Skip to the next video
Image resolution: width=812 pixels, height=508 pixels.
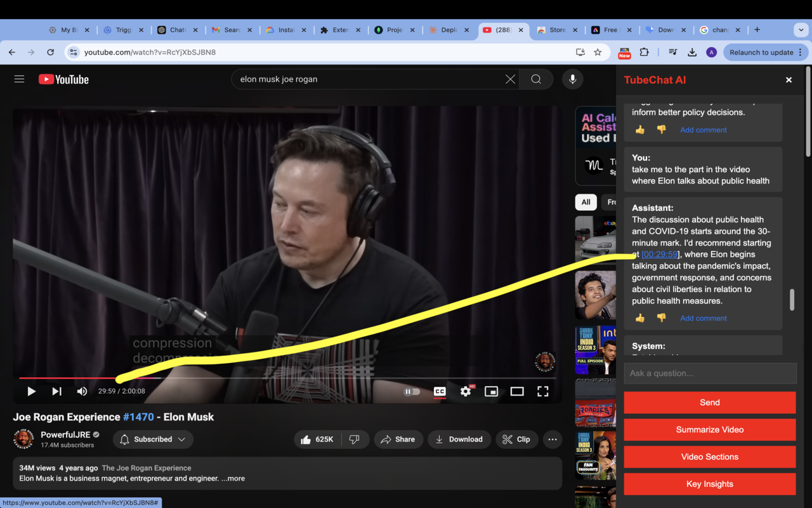56,391
